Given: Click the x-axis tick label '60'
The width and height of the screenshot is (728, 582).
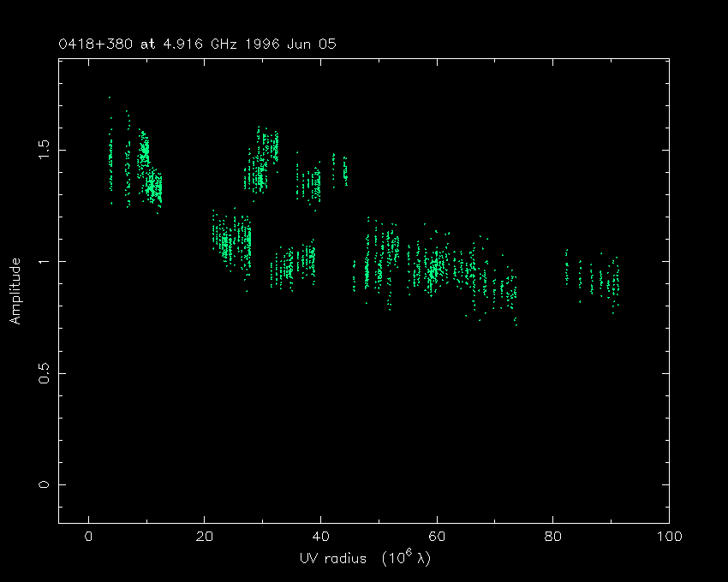Looking at the screenshot, I should [437, 537].
